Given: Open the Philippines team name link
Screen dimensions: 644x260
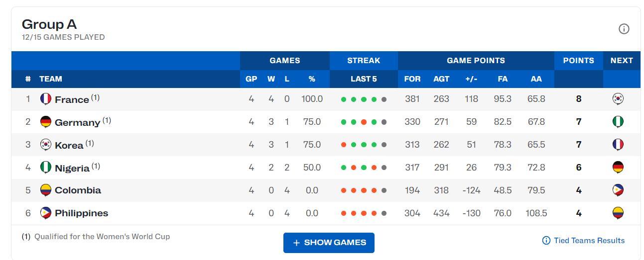Looking at the screenshot, I should click(81, 213).
